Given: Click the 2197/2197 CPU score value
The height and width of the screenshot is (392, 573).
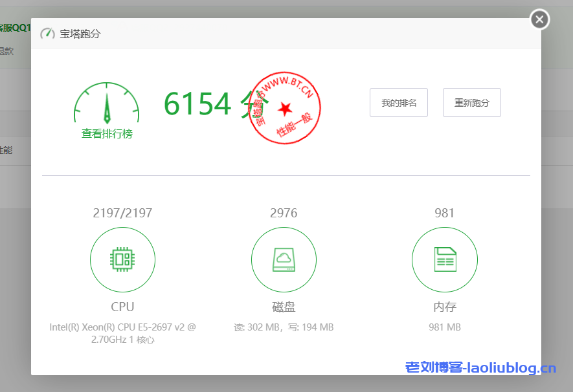Looking at the screenshot, I should 122,212.
